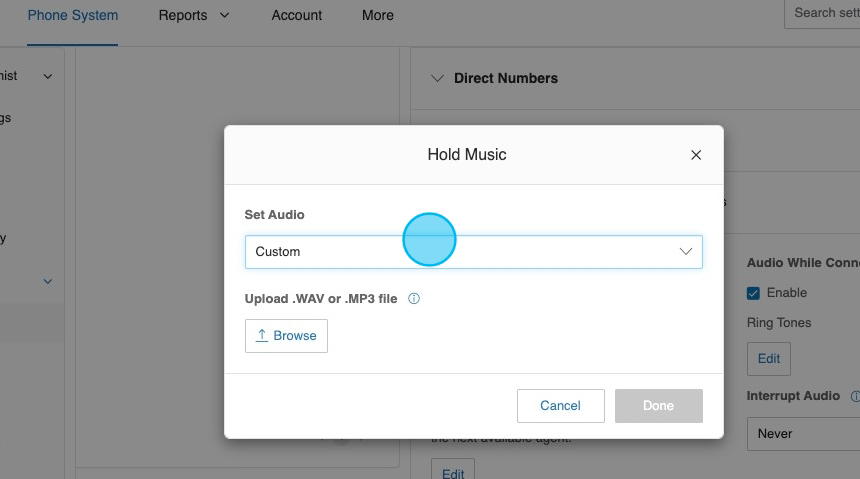Switch to the Phone System tab
This screenshot has height=479, width=860.
click(72, 15)
